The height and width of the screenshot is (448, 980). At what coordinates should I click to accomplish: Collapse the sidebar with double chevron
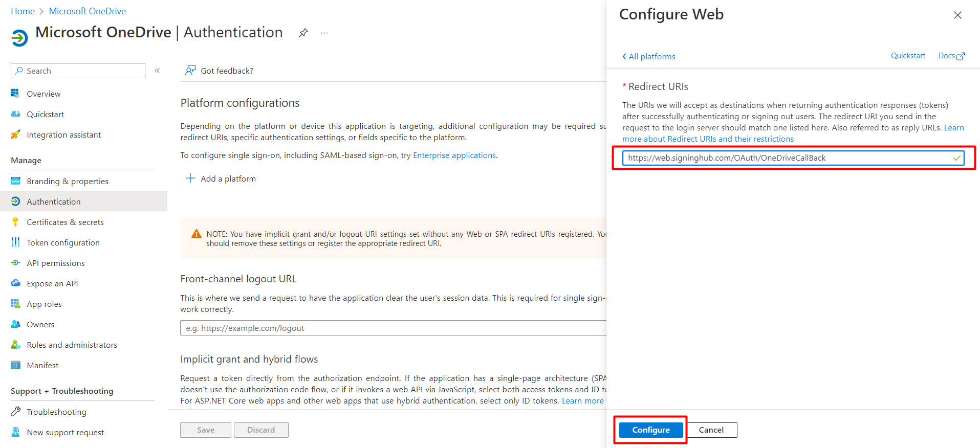[x=158, y=71]
